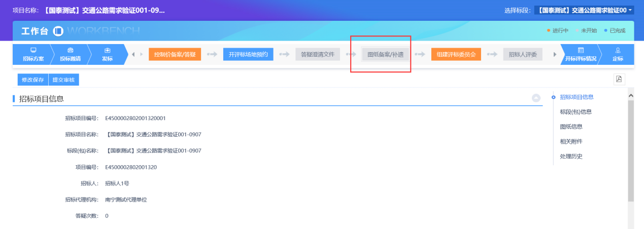
Task: Open the 定标 stage
Action: tap(618, 55)
